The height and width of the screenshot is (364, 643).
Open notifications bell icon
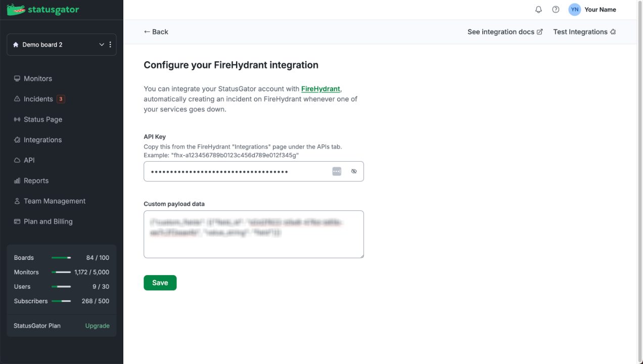[538, 10]
